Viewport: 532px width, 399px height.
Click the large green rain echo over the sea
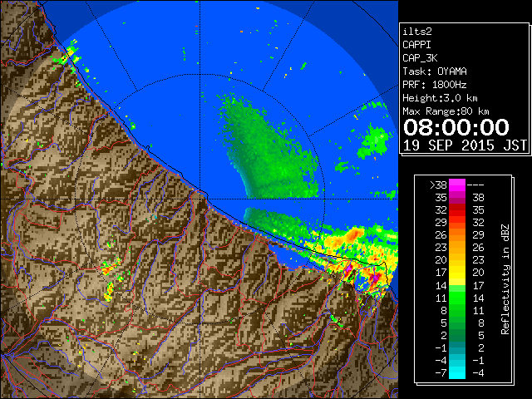[268, 153]
